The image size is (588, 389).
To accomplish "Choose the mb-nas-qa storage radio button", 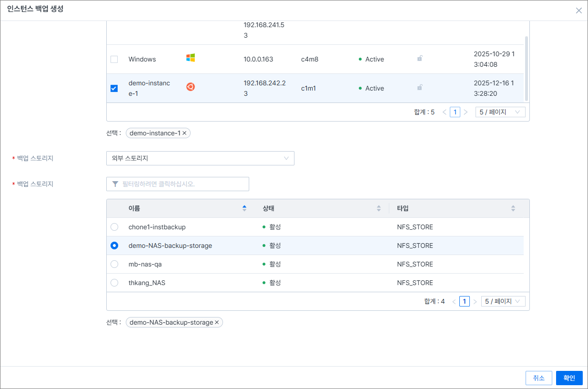I will click(x=114, y=265).
